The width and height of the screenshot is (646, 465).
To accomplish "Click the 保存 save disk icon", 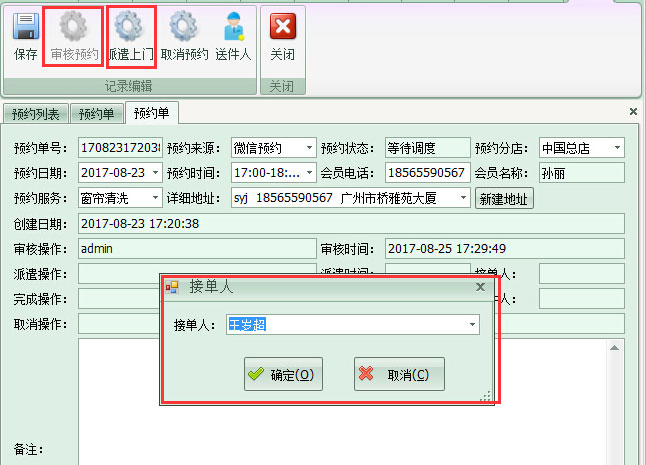I will (x=26, y=26).
